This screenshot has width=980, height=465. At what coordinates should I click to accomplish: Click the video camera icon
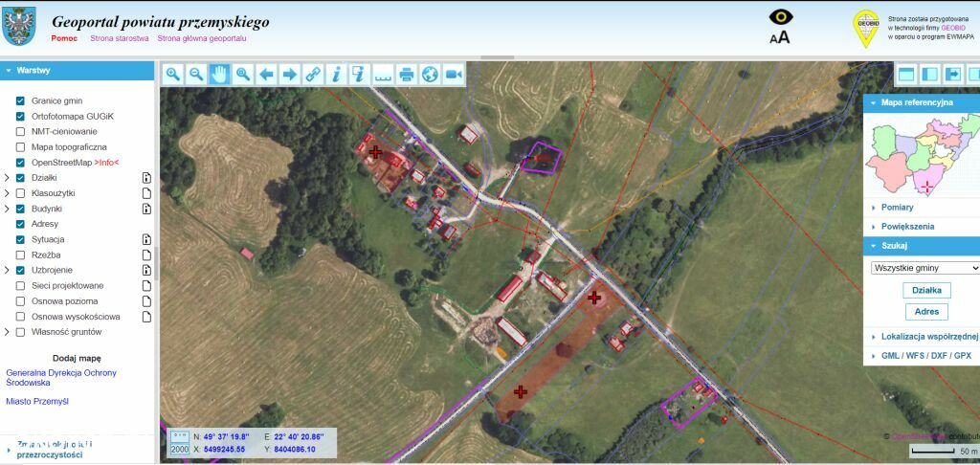[453, 75]
